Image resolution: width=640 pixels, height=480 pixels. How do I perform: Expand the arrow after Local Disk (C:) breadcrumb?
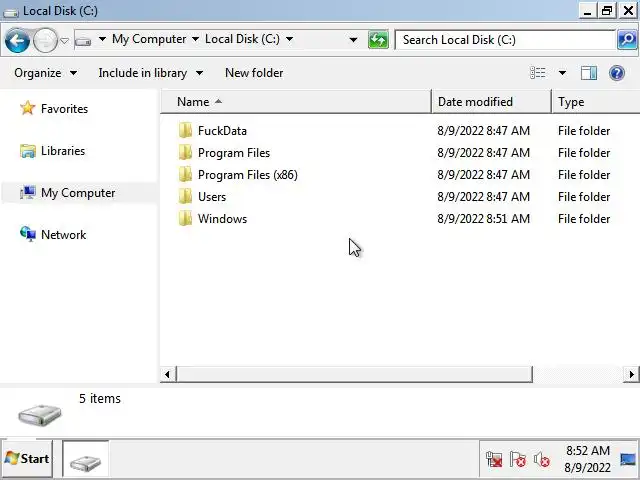(289, 40)
